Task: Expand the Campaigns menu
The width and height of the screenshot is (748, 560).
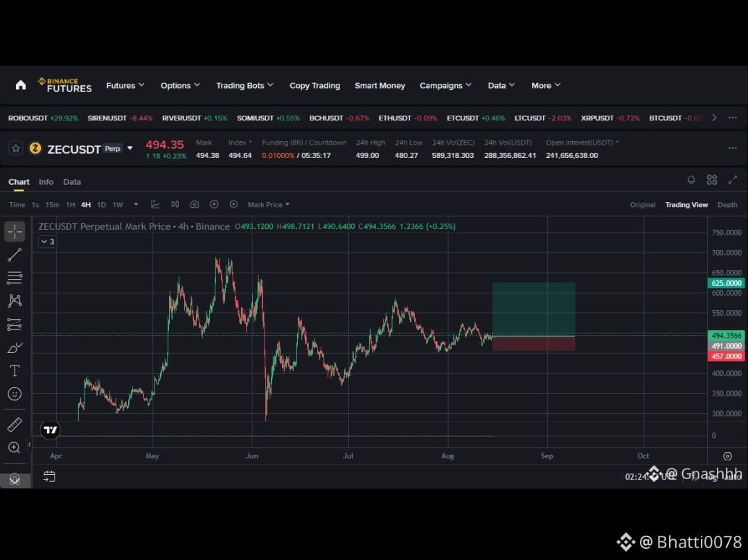Action: click(x=445, y=85)
